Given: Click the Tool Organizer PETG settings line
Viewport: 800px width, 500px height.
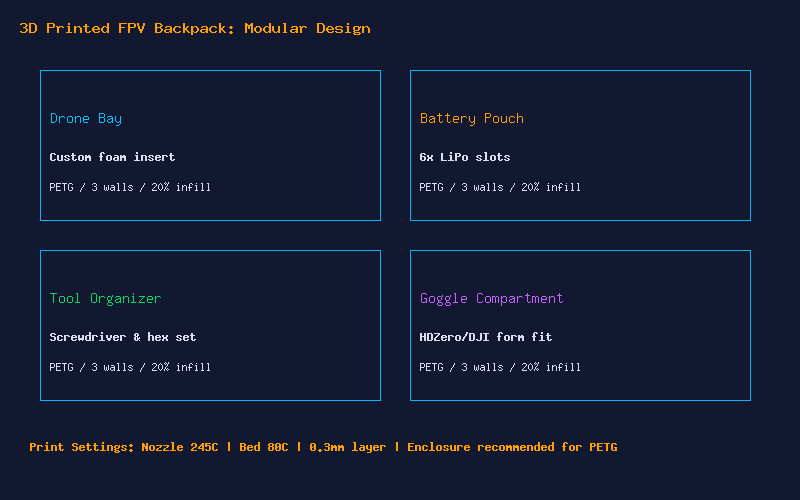Looking at the screenshot, I should (x=130, y=367).
